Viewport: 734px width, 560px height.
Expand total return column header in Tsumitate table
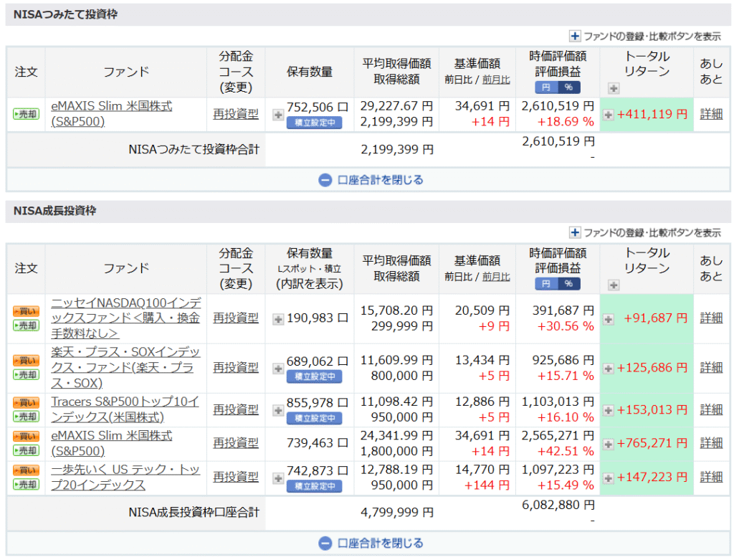pyautogui.click(x=614, y=88)
